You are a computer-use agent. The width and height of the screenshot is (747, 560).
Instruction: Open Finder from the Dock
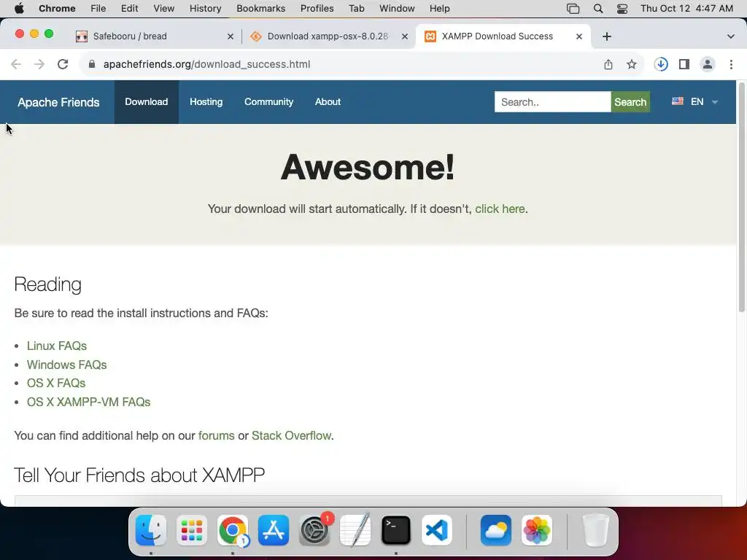[151, 530]
